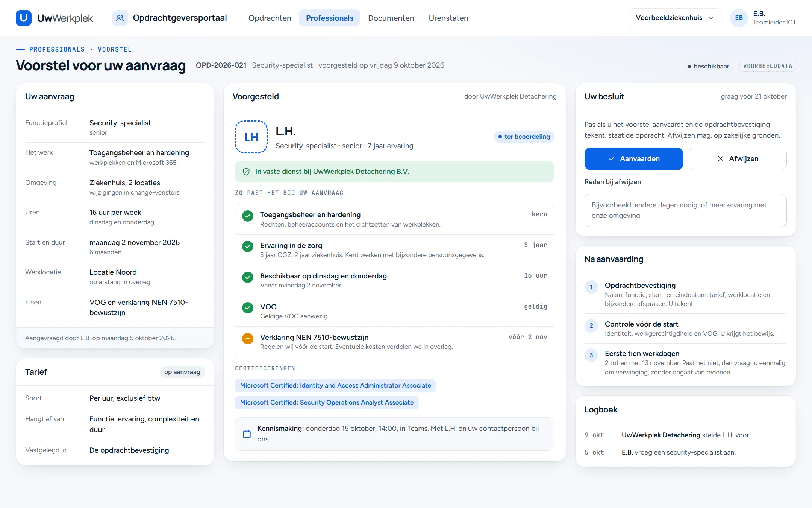The image size is (812, 508).
Task: Click the Security-specialist functieprofiel value
Action: tap(120, 123)
